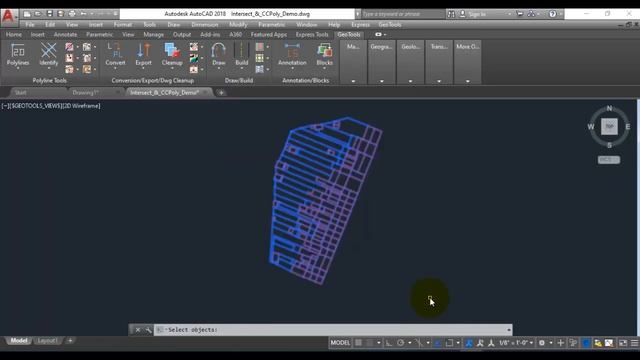Click the annotation monitor plus icon in status bar
Image resolution: width=640 pixels, height=360 pixels.
coord(560,343)
